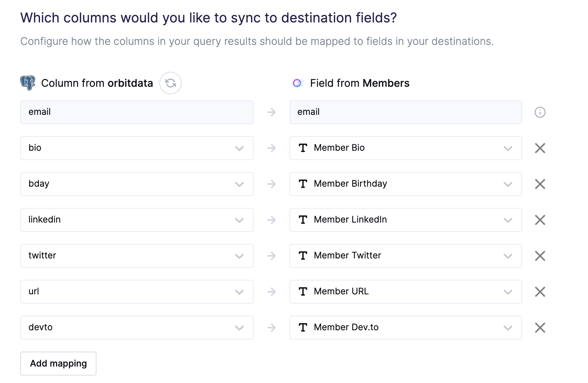Click the text type icon for Member LinkedIn
The image size is (588, 383).
point(303,220)
